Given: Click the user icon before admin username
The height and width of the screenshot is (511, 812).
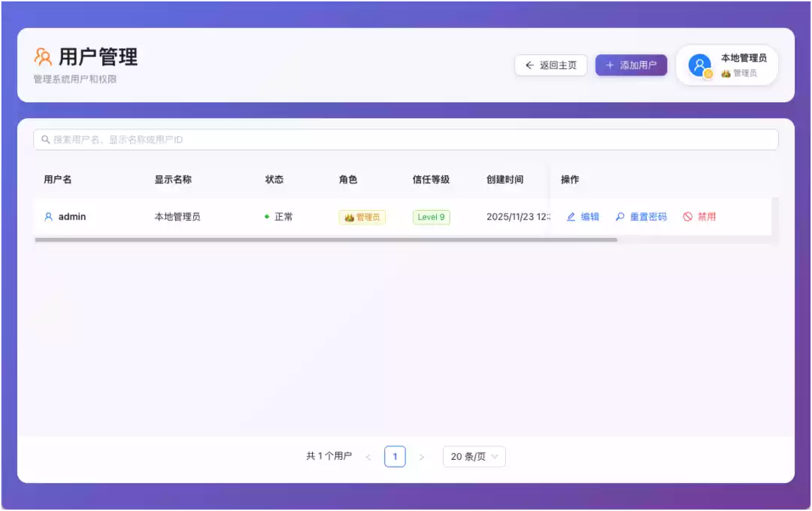Looking at the screenshot, I should (47, 216).
